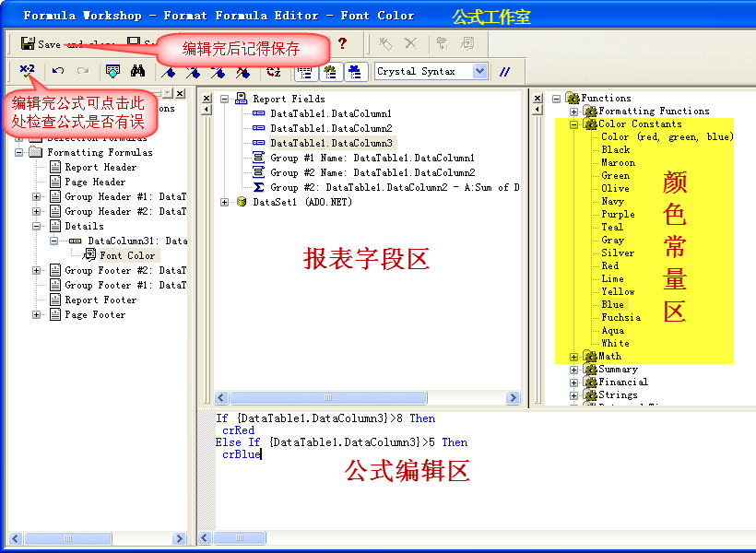Click the Functions root gear icon

tap(573, 98)
